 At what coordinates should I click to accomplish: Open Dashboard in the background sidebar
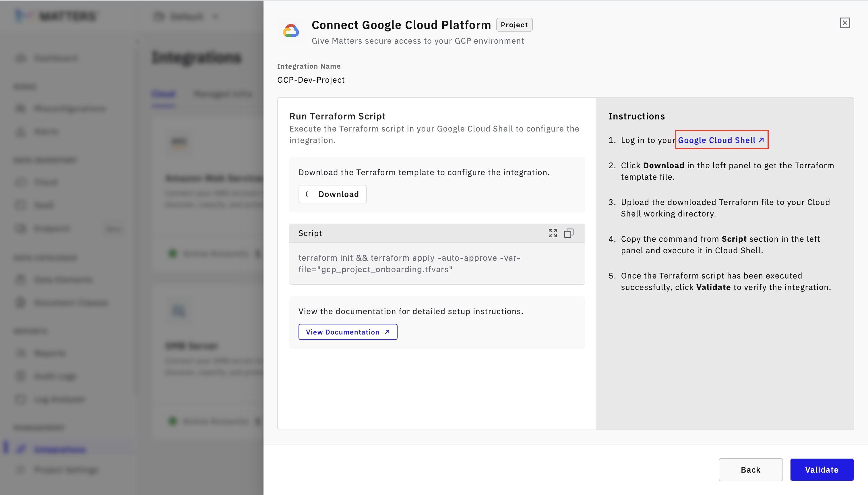click(56, 58)
